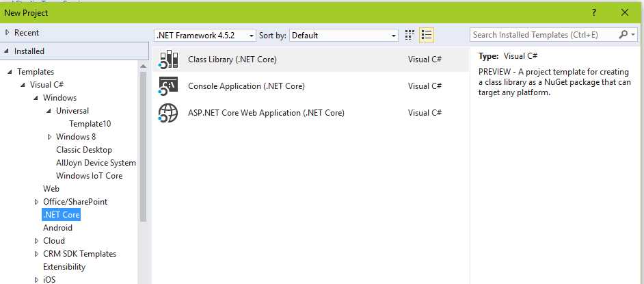This screenshot has height=284, width=644.
Task: Collapse the Windows tree node
Action: coord(36,98)
